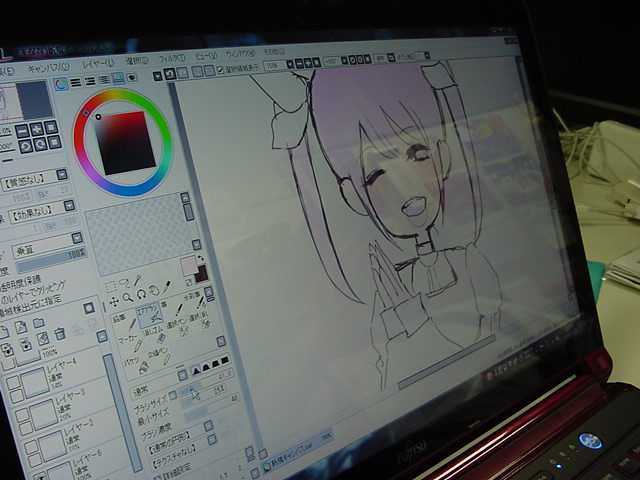Select the Airbrush (エアブラシ) tool

point(150,315)
